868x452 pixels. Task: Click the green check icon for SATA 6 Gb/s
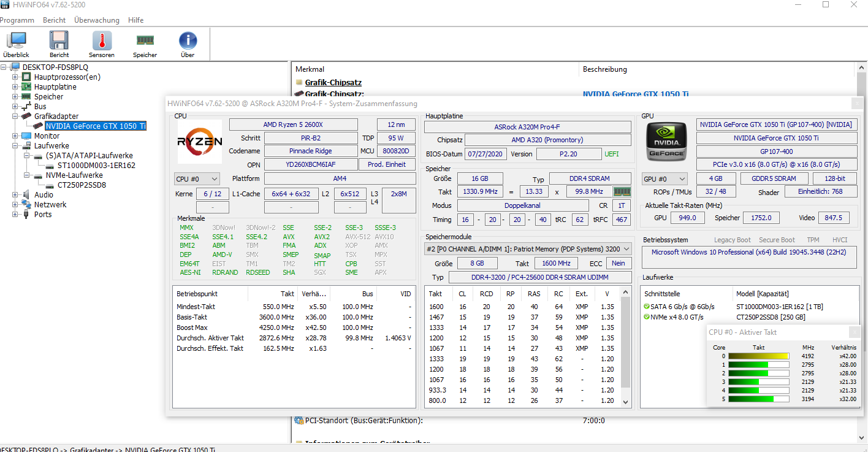[646, 307]
